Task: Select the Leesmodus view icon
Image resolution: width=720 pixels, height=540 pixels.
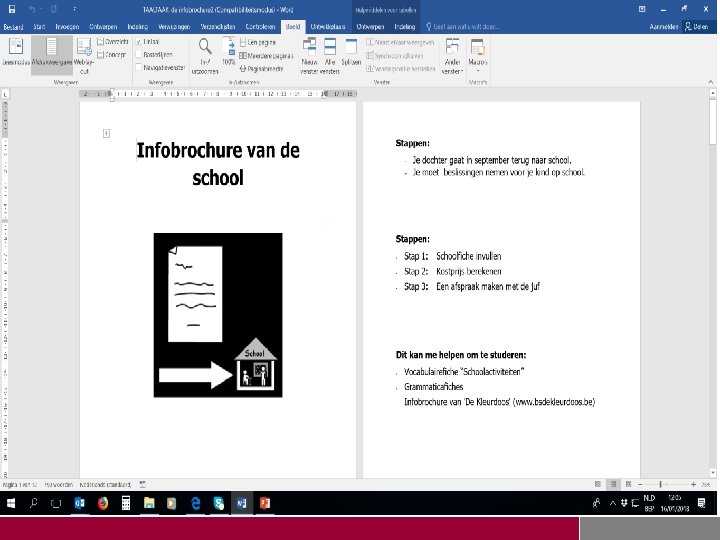Action: (16, 52)
